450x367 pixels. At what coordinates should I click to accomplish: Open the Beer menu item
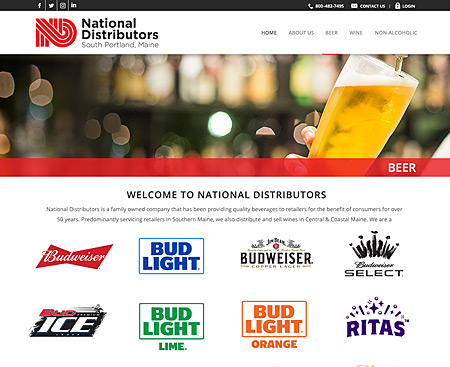pyautogui.click(x=332, y=33)
